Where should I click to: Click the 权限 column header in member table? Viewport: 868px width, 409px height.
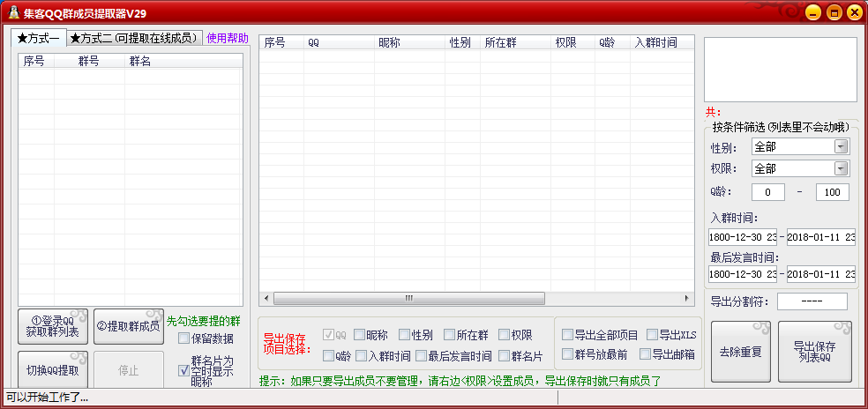click(x=572, y=42)
